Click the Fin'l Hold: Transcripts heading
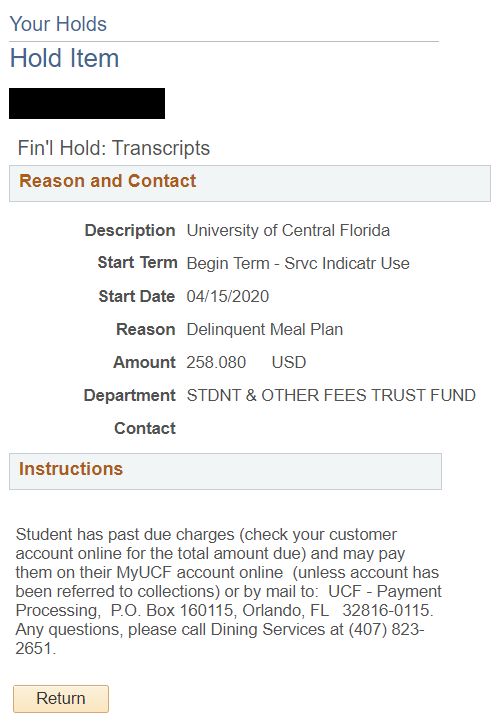This screenshot has height=721, width=500. pyautogui.click(x=114, y=148)
